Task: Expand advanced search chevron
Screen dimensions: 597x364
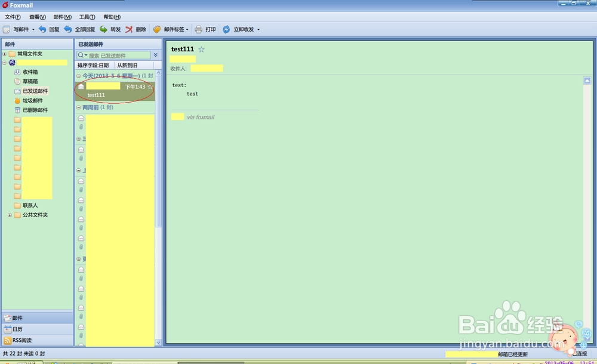Action: click(x=156, y=55)
